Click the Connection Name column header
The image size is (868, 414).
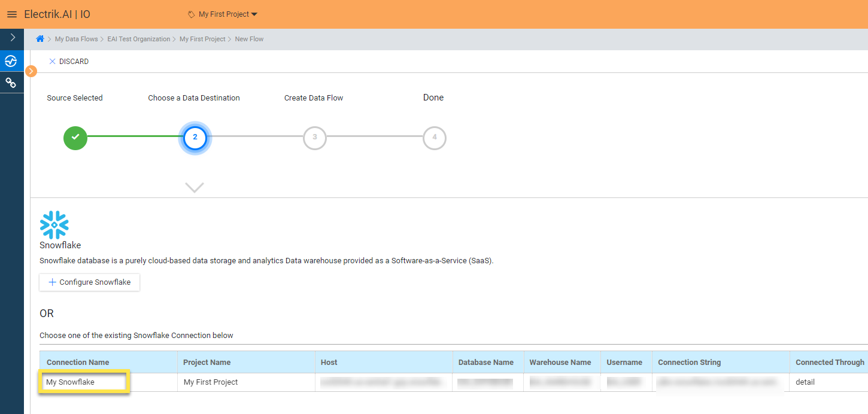click(x=77, y=362)
